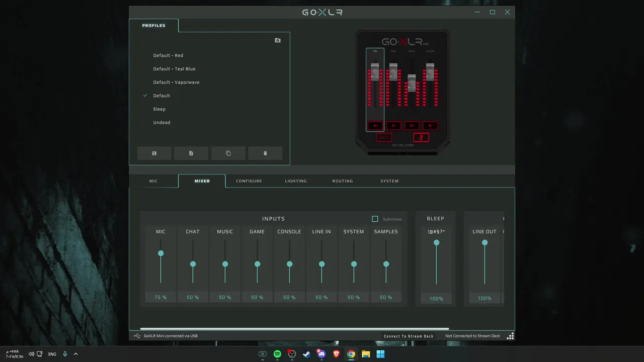This screenshot has width=644, height=362.
Task: Click the Line Out volume slider handle
Action: pyautogui.click(x=485, y=242)
